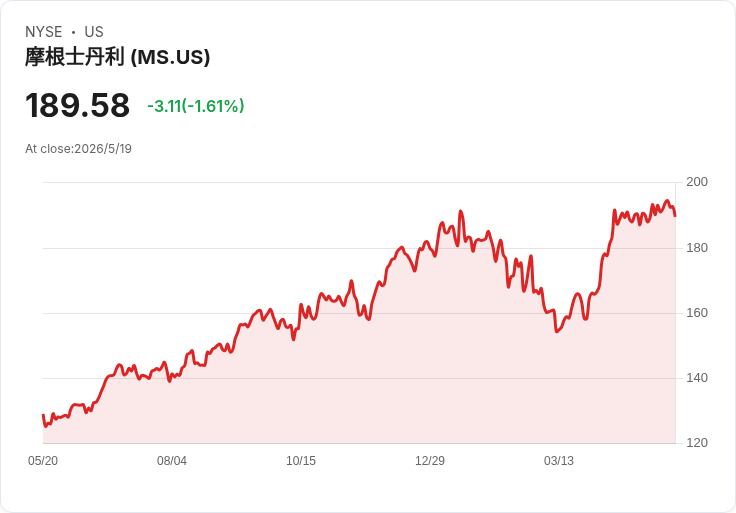Click the 08/04 date axis label

tap(172, 460)
